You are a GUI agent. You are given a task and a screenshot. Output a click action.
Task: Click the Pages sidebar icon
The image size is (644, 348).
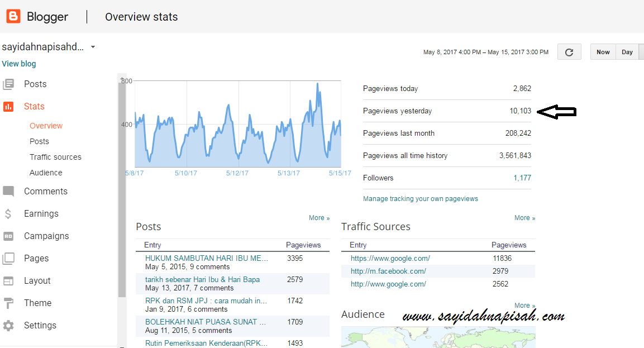[x=8, y=259]
